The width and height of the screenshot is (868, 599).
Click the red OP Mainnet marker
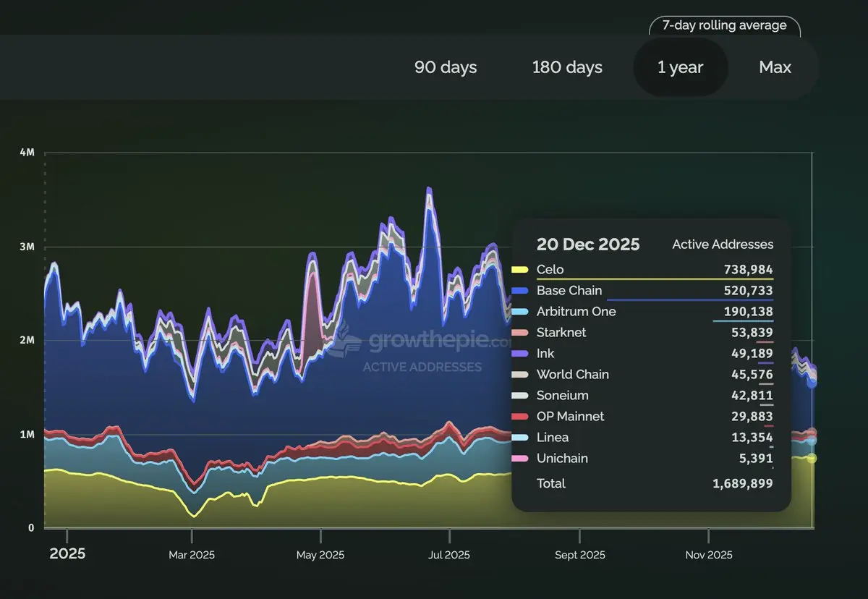(519, 417)
